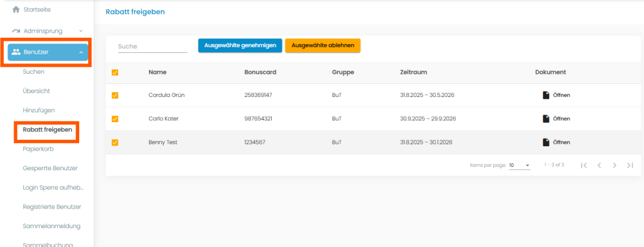
Task: Click bonuscard number 258369147
Action: (258, 95)
